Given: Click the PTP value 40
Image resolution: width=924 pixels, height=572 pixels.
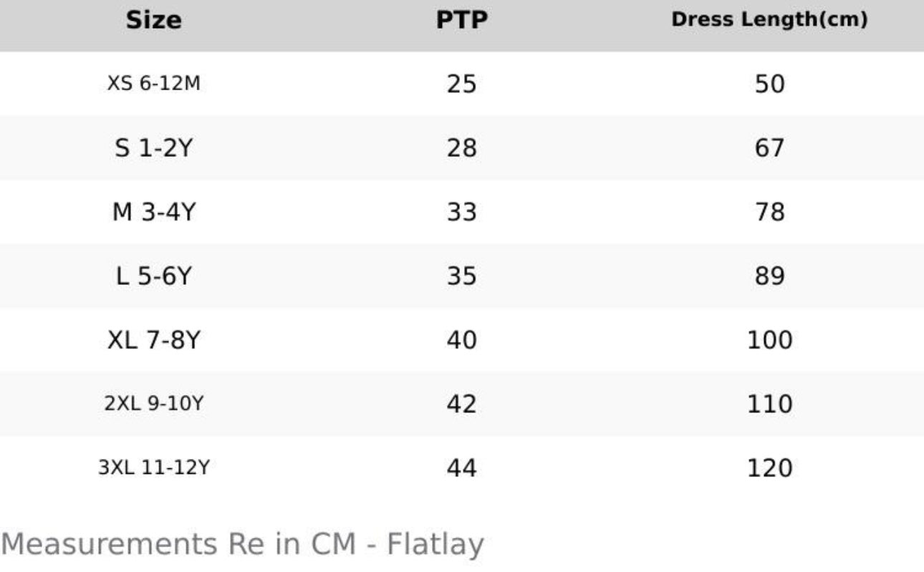Looking at the screenshot, I should 461,340.
